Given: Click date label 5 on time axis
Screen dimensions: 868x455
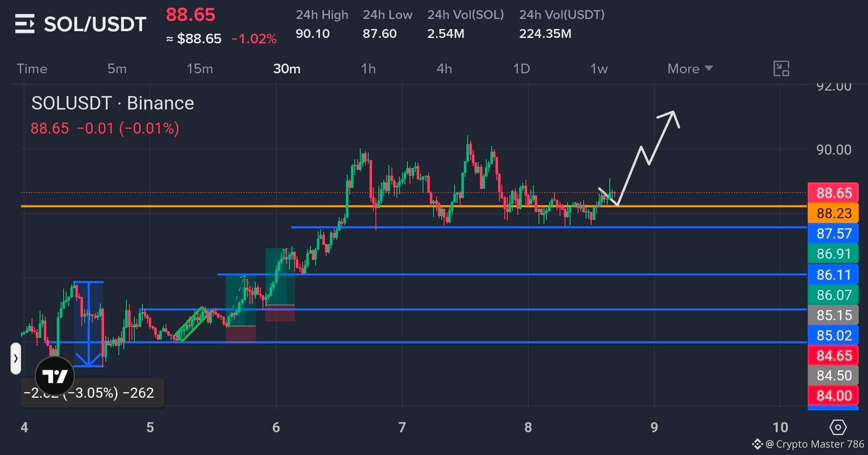Looking at the screenshot, I should coord(150,428).
